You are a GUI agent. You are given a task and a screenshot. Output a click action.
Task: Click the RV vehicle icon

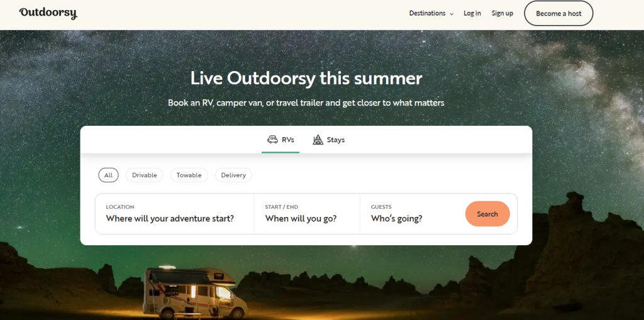click(272, 140)
